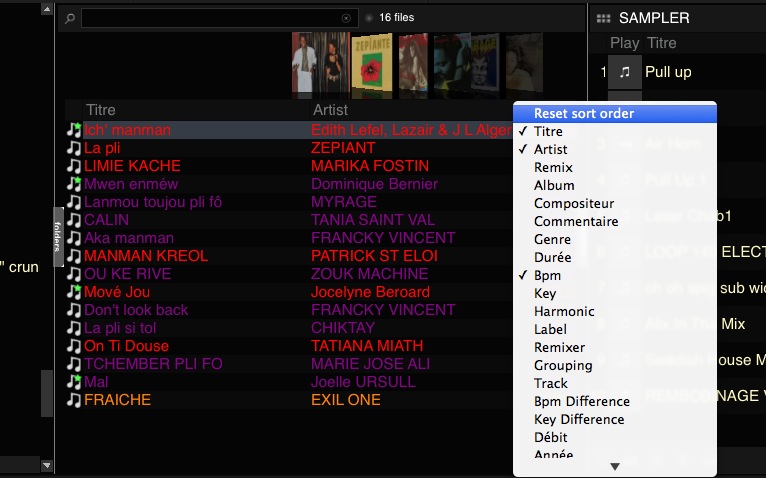
Task: Click the note icon next to CALIN
Action: point(74,220)
